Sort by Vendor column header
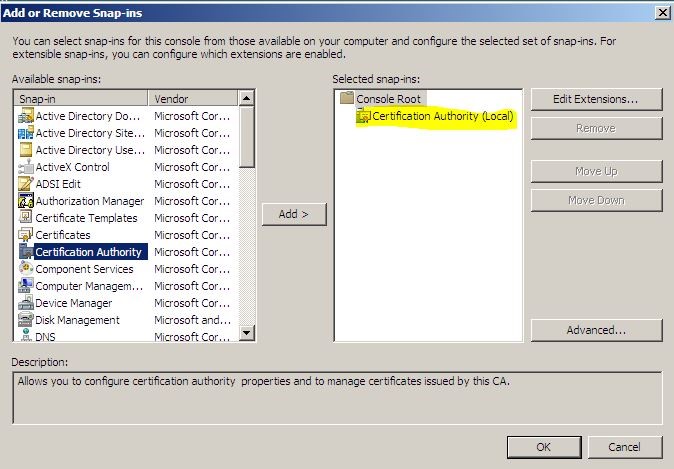This screenshot has width=674, height=469. click(193, 98)
